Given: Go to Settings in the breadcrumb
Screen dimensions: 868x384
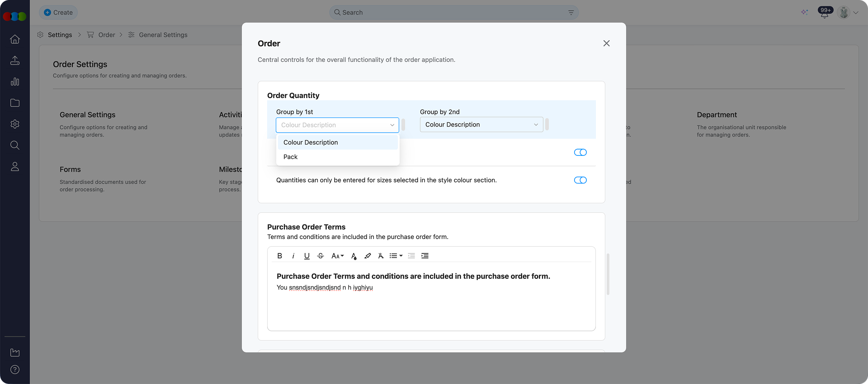Looking at the screenshot, I should point(60,35).
